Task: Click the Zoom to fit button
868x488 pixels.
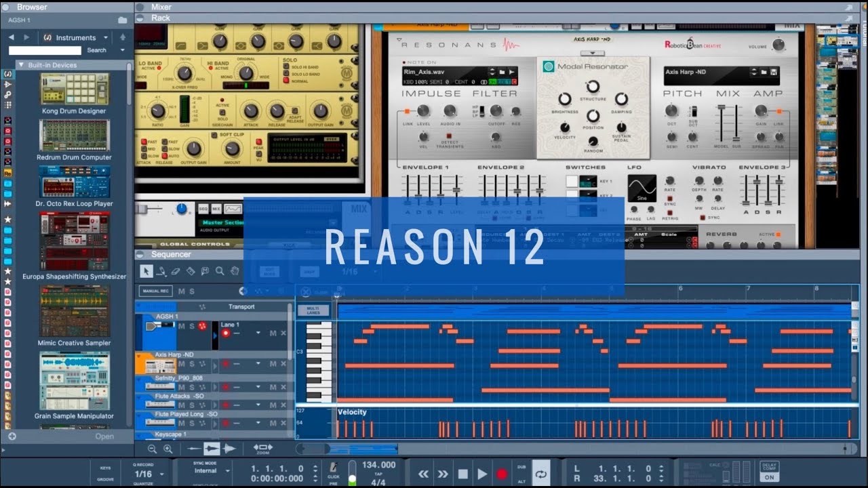Action: click(x=263, y=449)
